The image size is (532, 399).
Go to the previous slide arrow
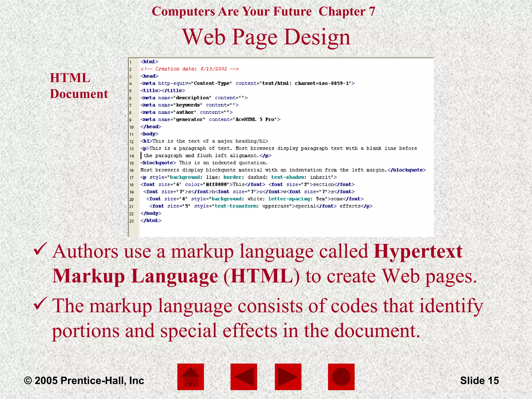[x=244, y=377]
